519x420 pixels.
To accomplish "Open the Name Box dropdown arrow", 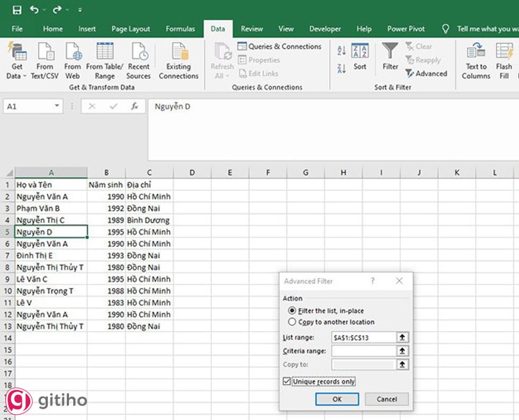I will [x=57, y=107].
